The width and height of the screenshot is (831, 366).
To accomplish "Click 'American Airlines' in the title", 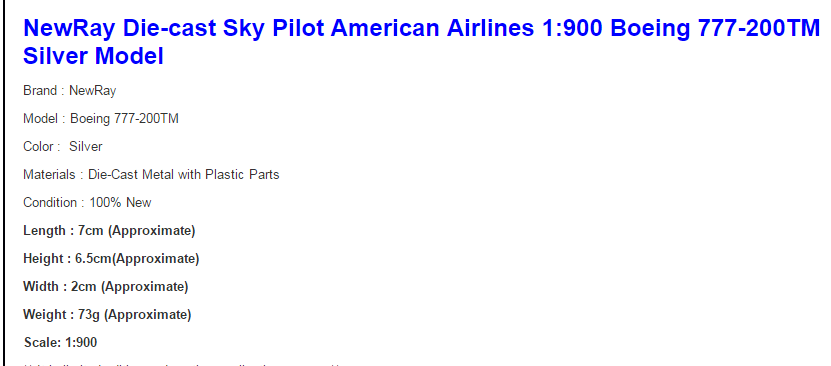I will 432,28.
